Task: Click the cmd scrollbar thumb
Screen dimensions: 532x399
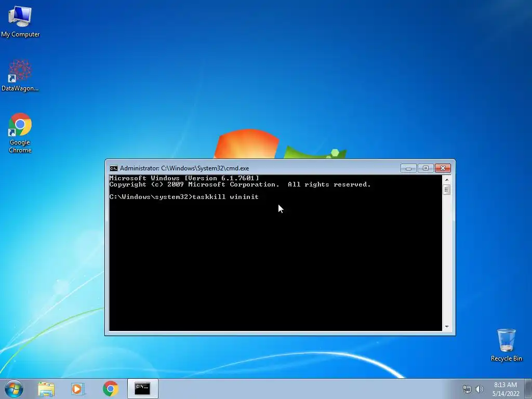Action: (x=446, y=190)
